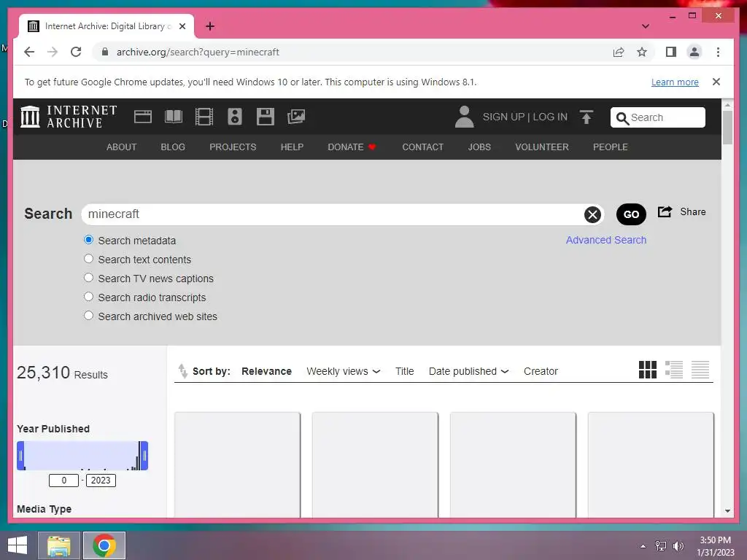Clear the minecraft search query
Viewport: 747px width, 560px height.
592,215
